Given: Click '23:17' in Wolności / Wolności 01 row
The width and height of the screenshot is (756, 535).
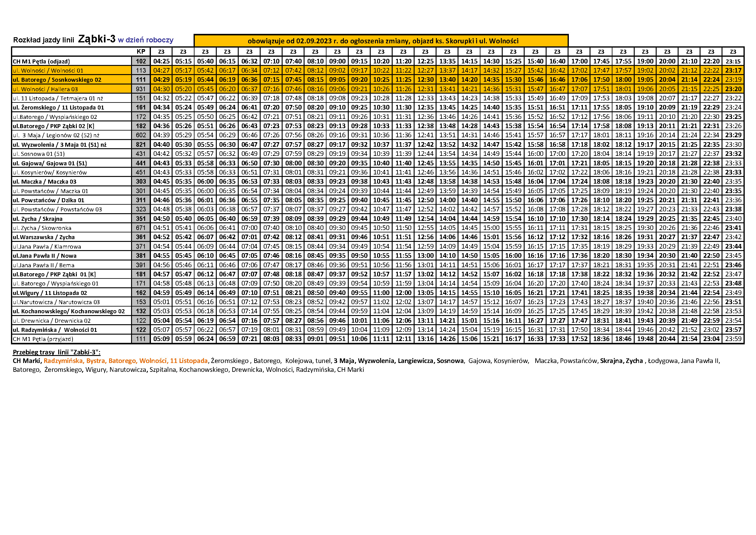Looking at the screenshot, I should coord(733,70).
